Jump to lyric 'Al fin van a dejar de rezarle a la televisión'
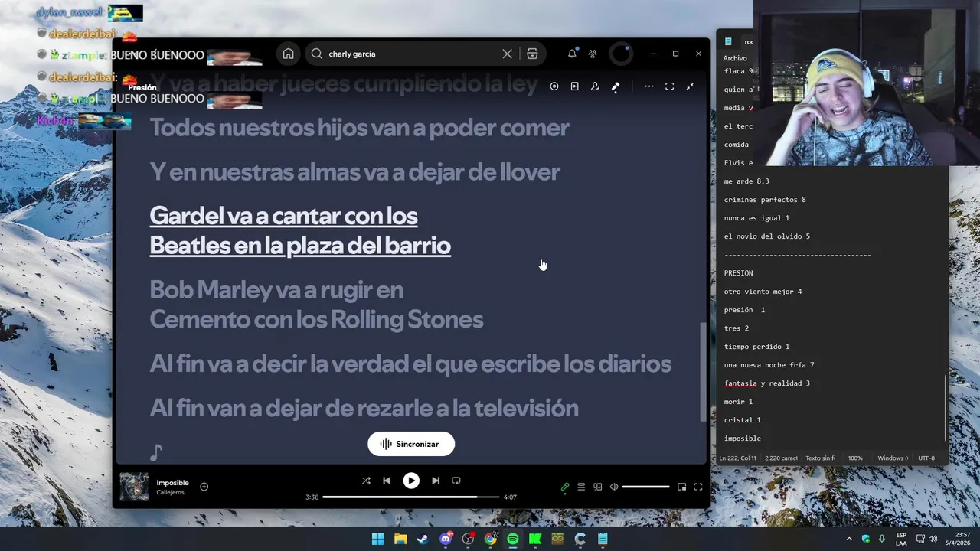 [364, 408]
